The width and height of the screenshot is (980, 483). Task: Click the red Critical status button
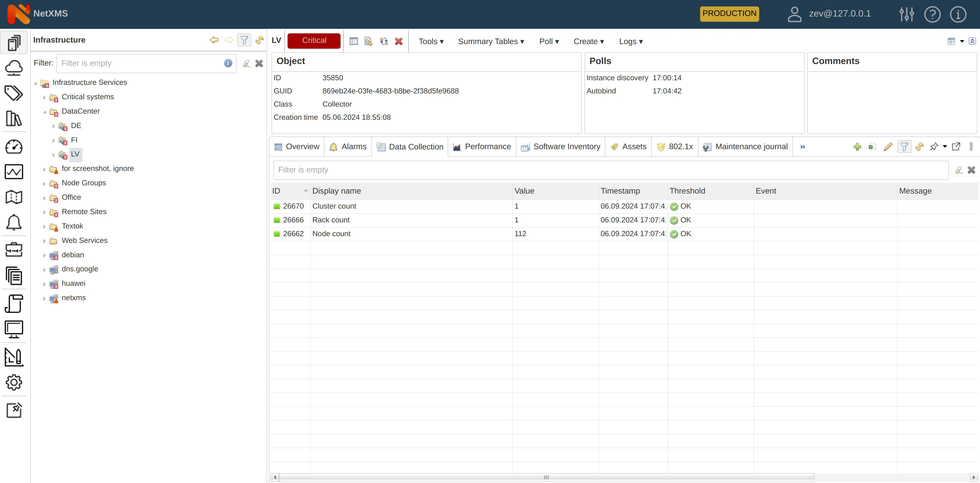pos(314,41)
